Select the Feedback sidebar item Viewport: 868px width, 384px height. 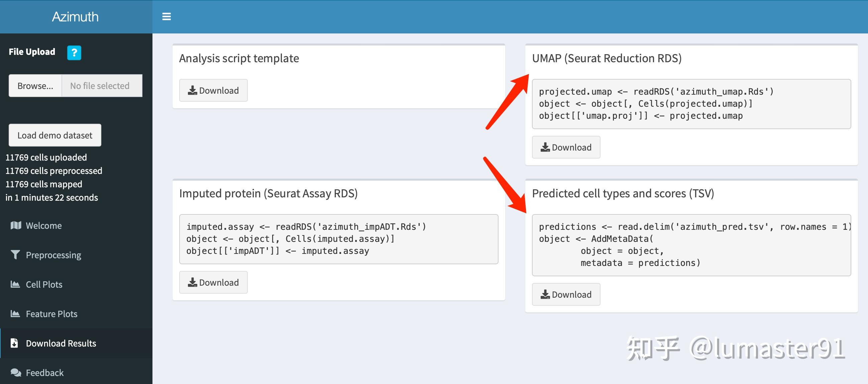click(x=44, y=373)
